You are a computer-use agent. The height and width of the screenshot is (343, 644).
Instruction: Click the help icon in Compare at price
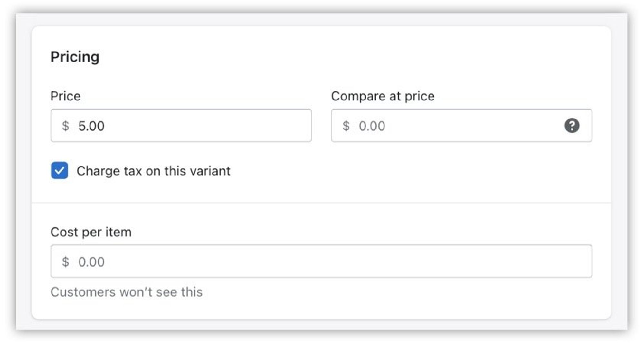(572, 126)
